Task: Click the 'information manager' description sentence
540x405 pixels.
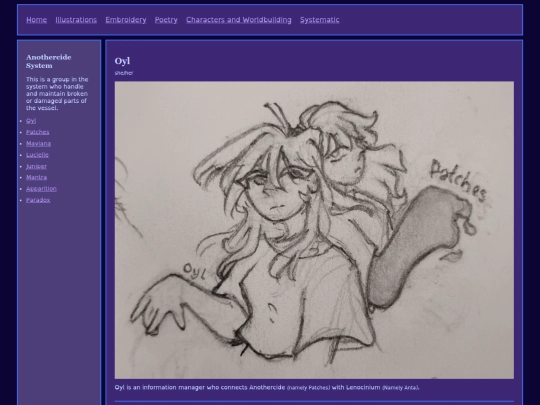Action: point(267,387)
